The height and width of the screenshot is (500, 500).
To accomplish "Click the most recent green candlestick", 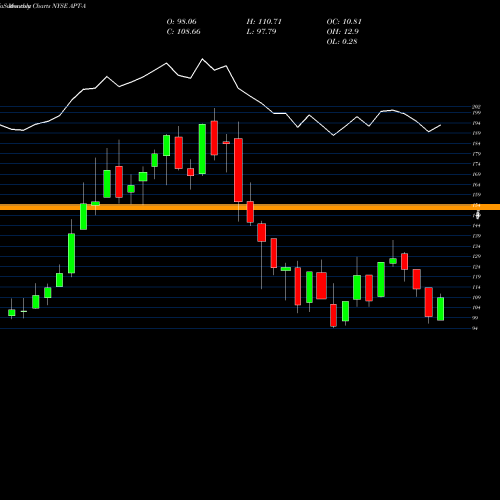I will click(x=440, y=309).
